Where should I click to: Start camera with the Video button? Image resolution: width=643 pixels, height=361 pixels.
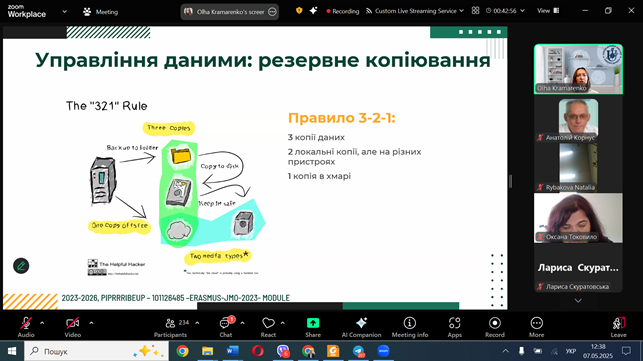(73, 327)
